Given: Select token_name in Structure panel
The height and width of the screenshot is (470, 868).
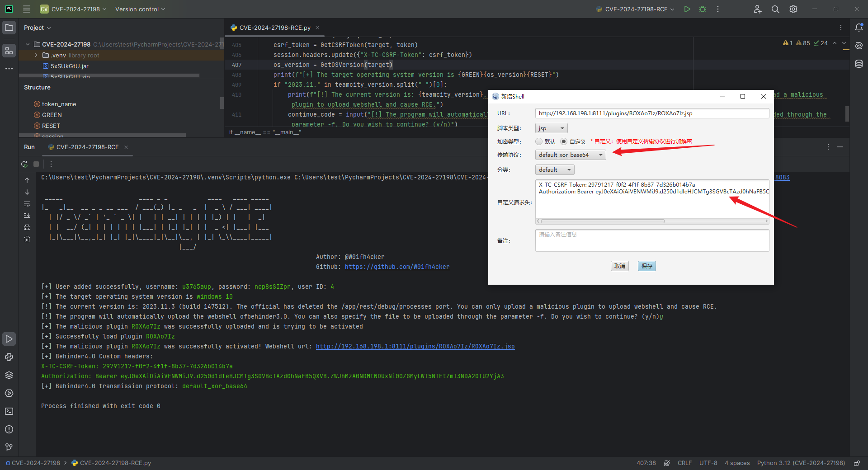Looking at the screenshot, I should pyautogui.click(x=59, y=104).
